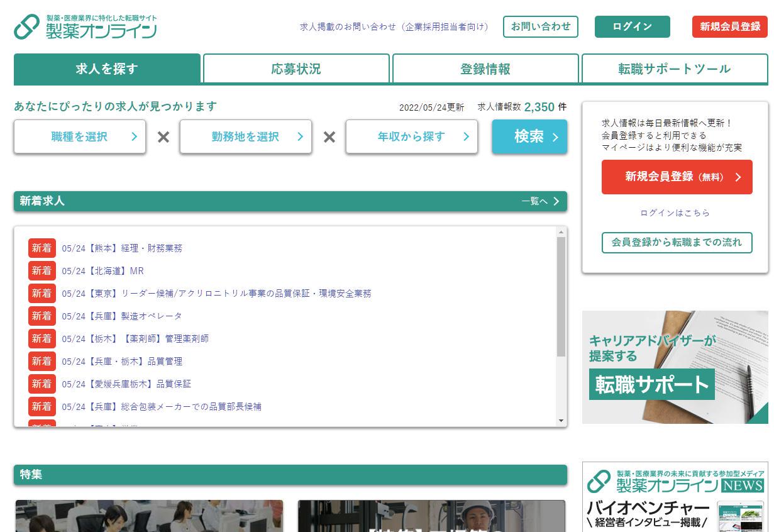This screenshot has height=532, width=774.
Task: Click the job list scrollbar thumb
Action: pos(561,296)
